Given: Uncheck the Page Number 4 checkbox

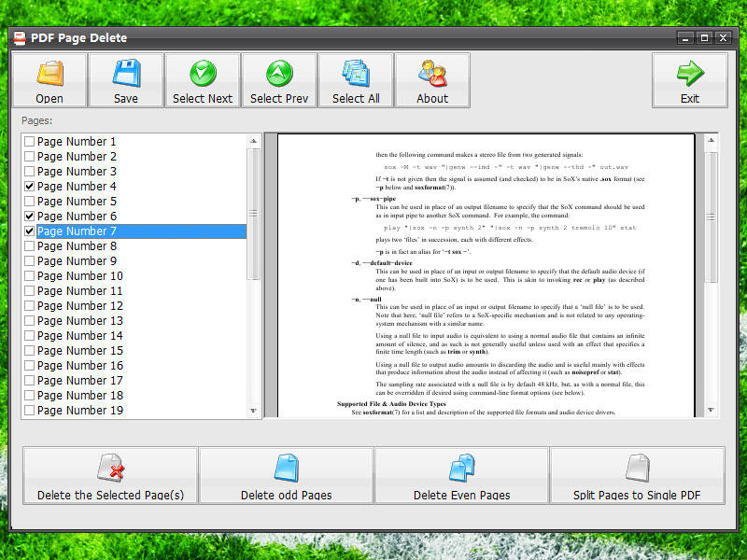Looking at the screenshot, I should pos(30,186).
